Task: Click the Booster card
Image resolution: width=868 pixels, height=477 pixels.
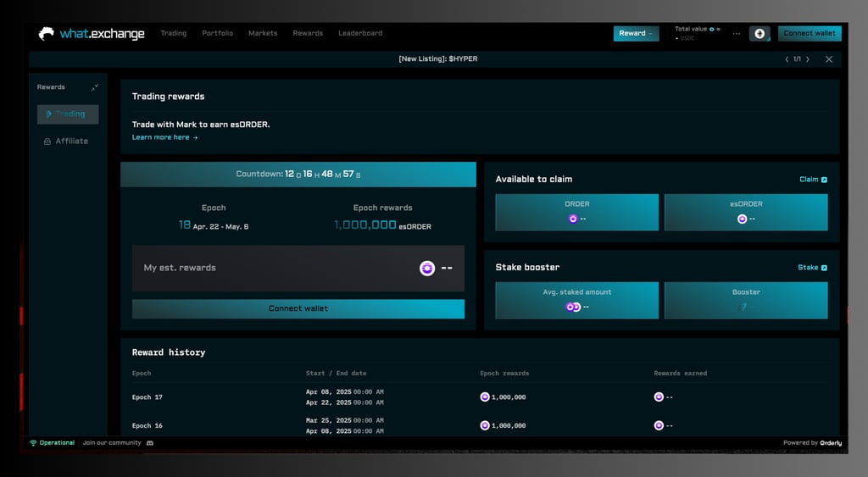Action: (746, 301)
